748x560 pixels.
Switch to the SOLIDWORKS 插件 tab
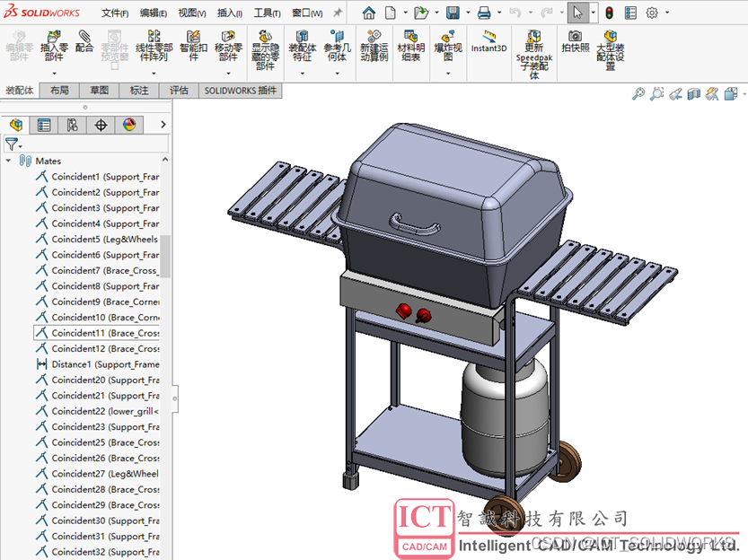point(241,91)
